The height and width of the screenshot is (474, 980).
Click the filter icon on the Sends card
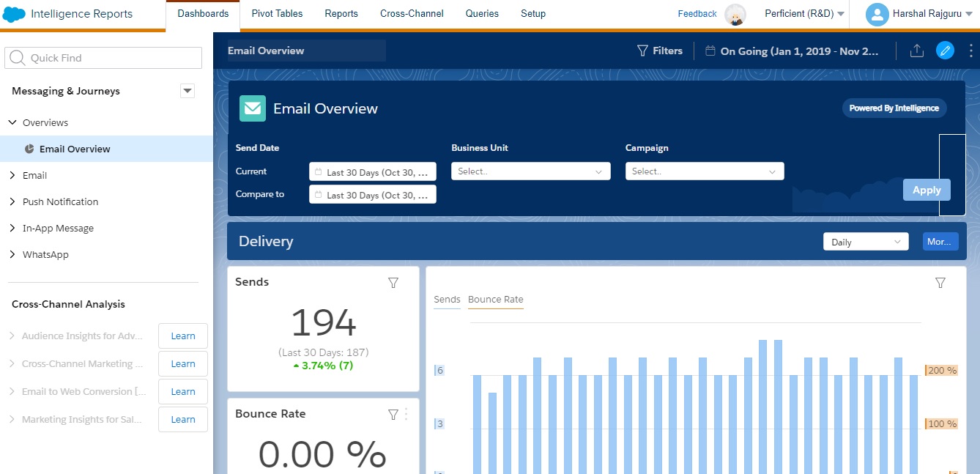point(393,282)
